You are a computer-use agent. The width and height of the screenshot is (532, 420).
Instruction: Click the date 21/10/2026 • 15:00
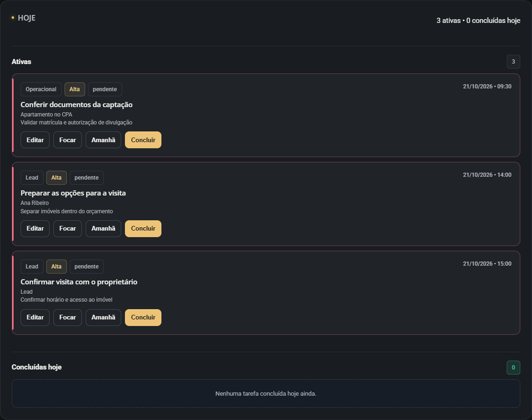pos(487,264)
